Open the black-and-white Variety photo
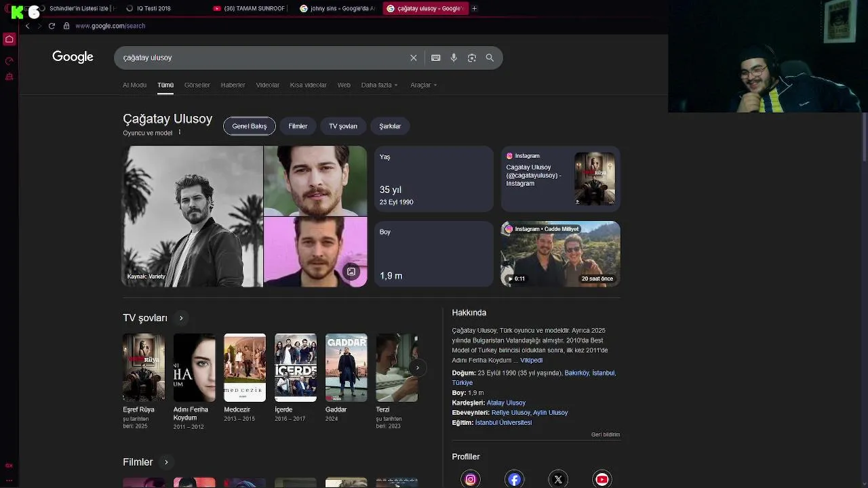Image resolution: width=868 pixels, height=488 pixels. tap(193, 216)
